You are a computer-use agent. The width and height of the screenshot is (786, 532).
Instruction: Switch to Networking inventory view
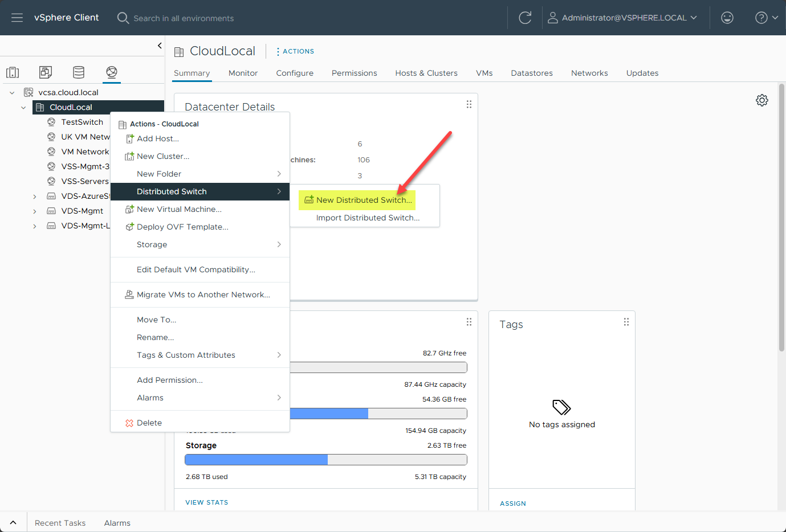[112, 72]
